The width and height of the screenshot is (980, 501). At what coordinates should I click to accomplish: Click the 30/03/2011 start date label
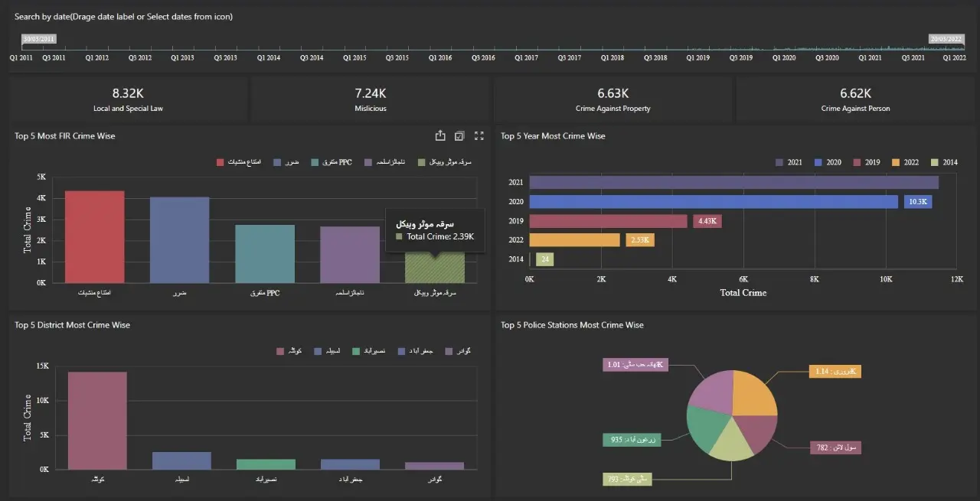point(38,39)
